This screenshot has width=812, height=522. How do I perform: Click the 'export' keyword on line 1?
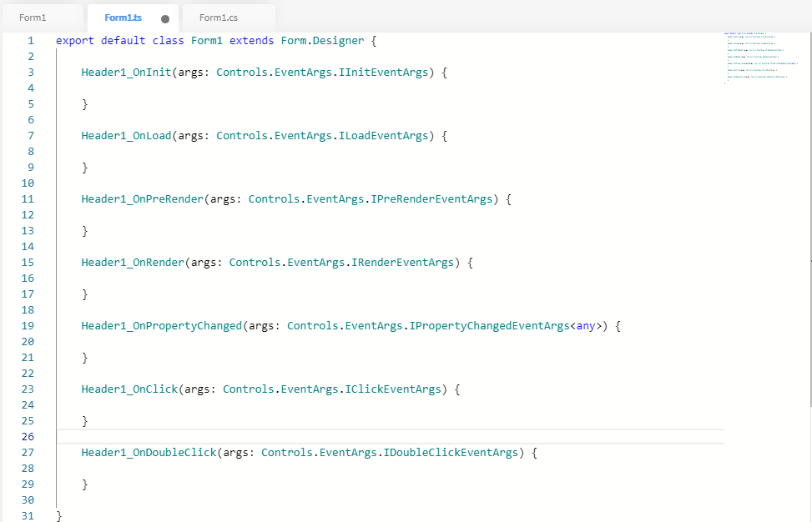tap(75, 41)
